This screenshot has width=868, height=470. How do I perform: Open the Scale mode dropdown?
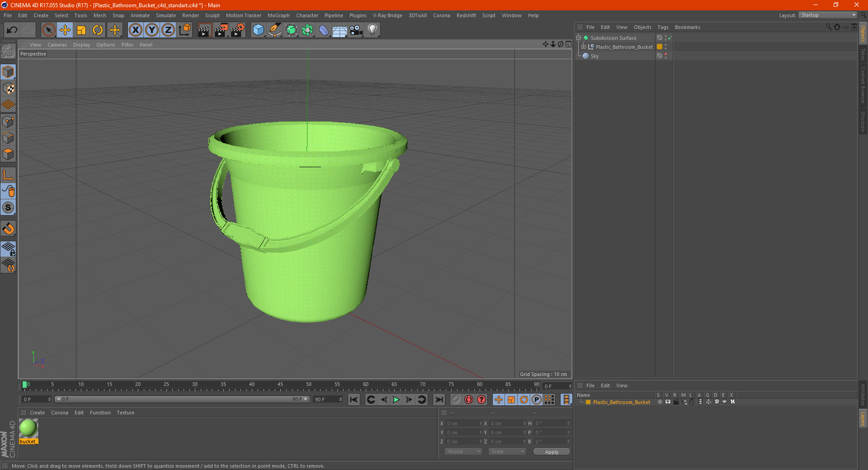(x=507, y=451)
